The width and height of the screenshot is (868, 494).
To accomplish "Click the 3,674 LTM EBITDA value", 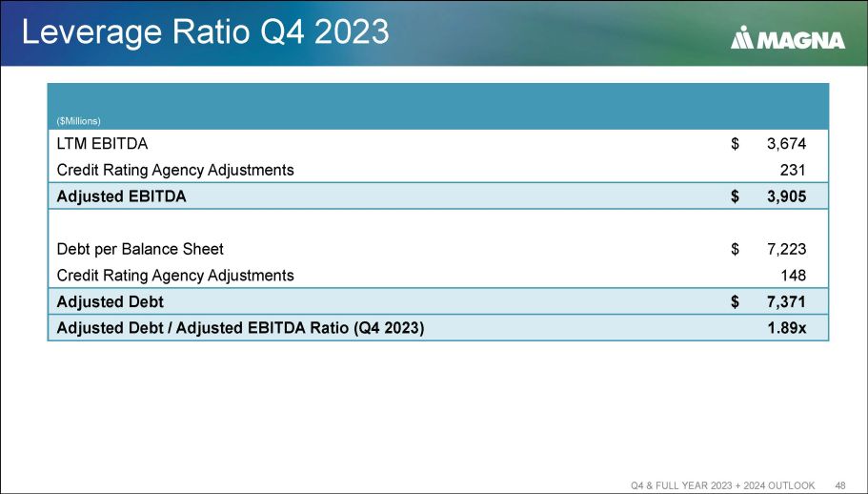I will click(x=786, y=144).
